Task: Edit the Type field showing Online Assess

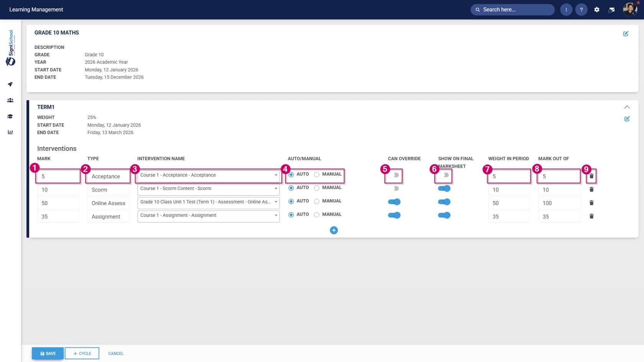Action: (x=108, y=203)
